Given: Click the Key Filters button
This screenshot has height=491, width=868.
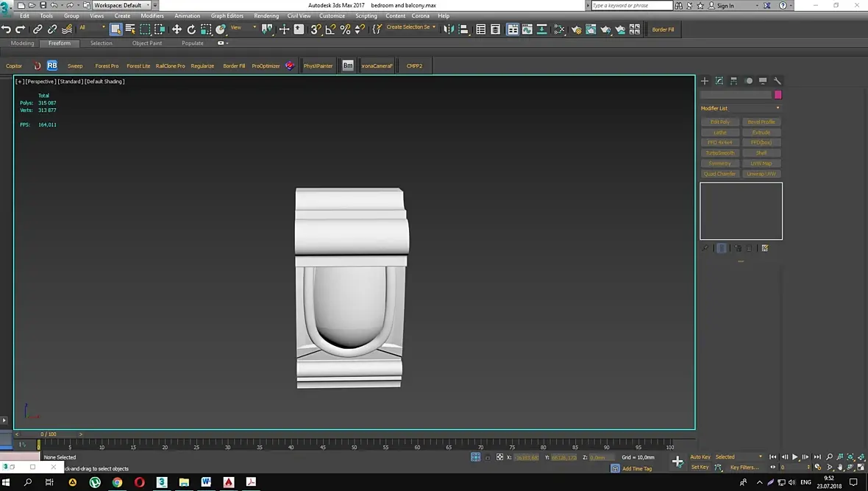Looking at the screenshot, I should [744, 467].
